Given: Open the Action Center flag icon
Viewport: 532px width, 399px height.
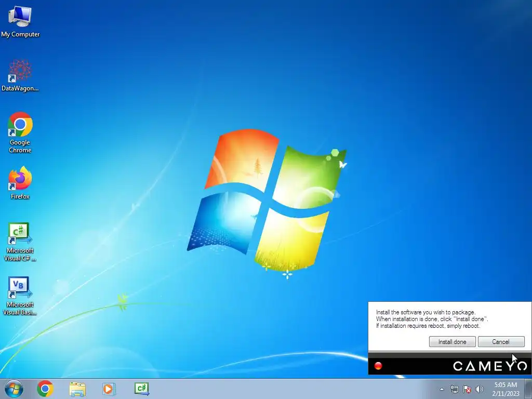Looking at the screenshot, I should coord(467,389).
